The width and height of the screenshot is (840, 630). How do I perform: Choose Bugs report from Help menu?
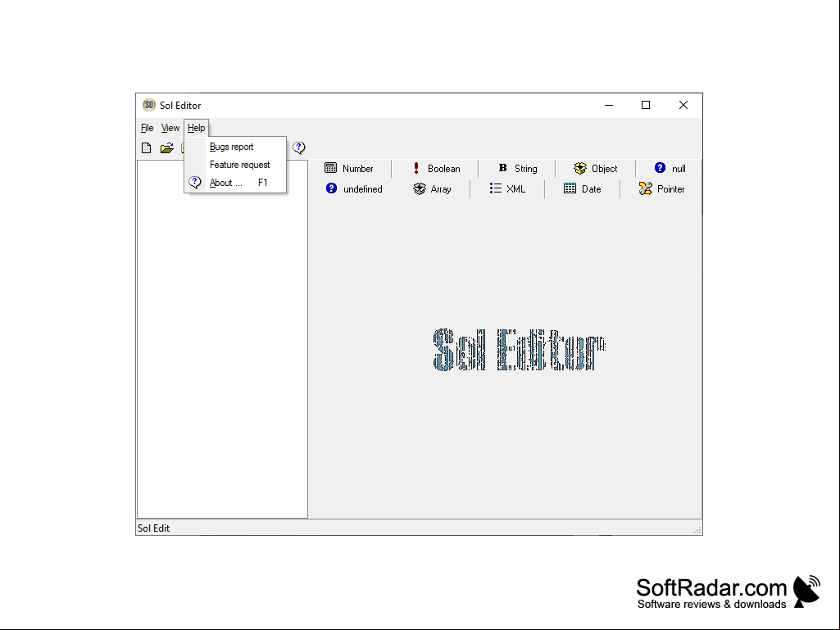point(235,147)
